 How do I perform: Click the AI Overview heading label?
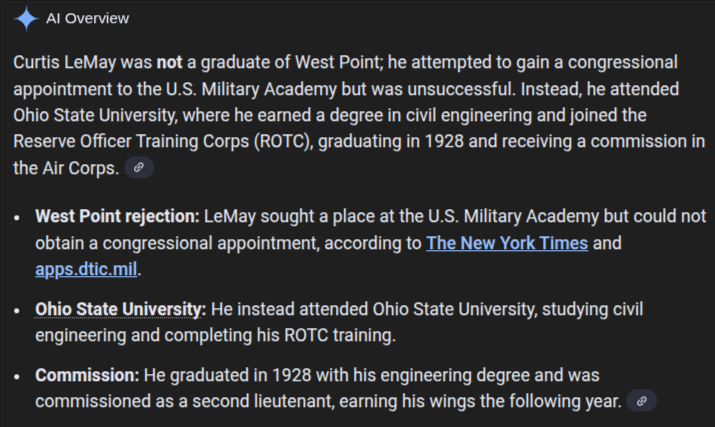point(88,19)
